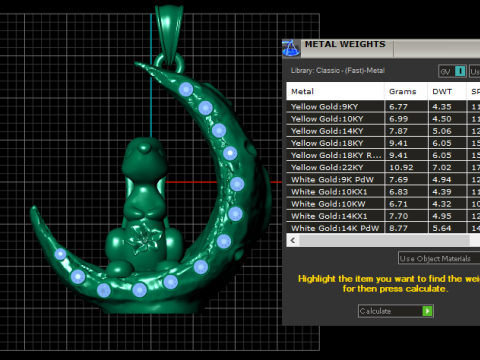Click the Metal Weights scale icon
Image resolution: width=480 pixels, height=360 pixels.
click(291, 48)
